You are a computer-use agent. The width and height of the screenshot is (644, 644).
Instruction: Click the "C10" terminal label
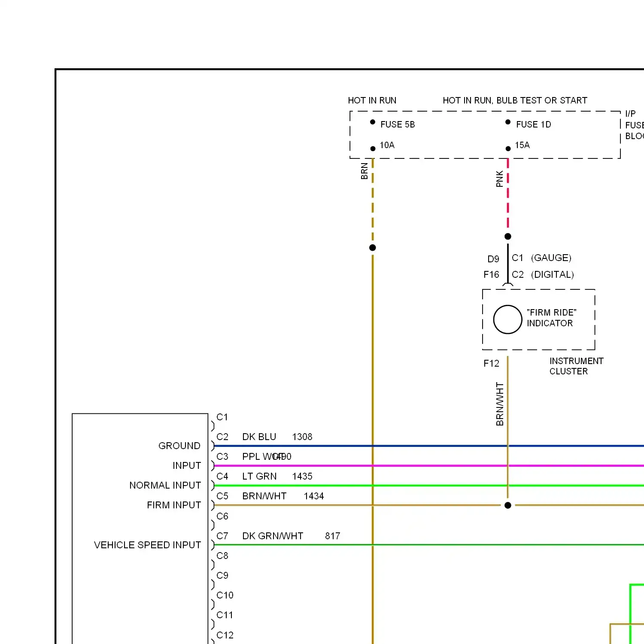[x=225, y=595]
